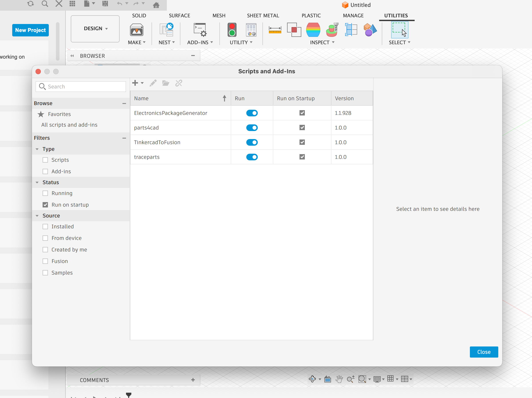Toggle Run switch for ElectronicsPackageGenerator
This screenshot has height=398, width=532.
click(x=252, y=113)
